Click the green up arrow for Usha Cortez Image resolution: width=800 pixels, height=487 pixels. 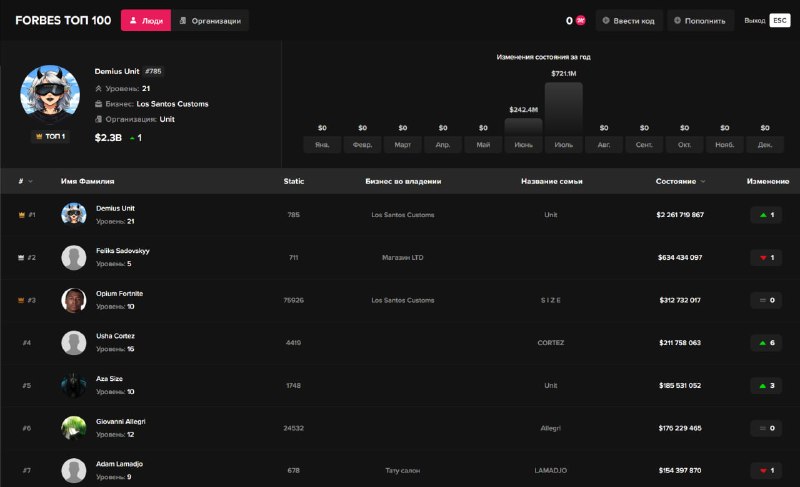pos(762,343)
